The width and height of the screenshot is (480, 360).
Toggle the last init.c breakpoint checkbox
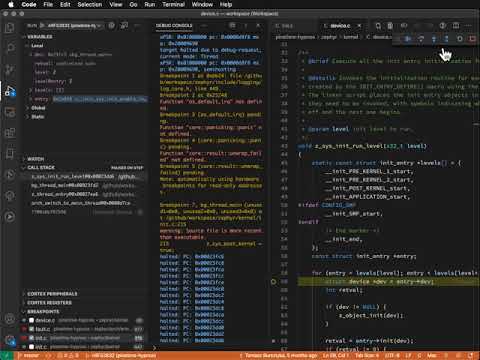click(x=31, y=347)
